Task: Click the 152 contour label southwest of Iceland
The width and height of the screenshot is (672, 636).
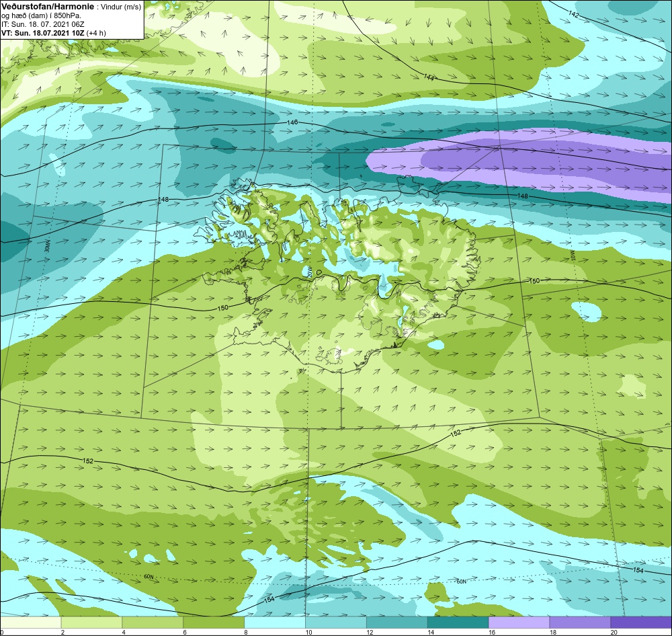Action: (x=88, y=461)
